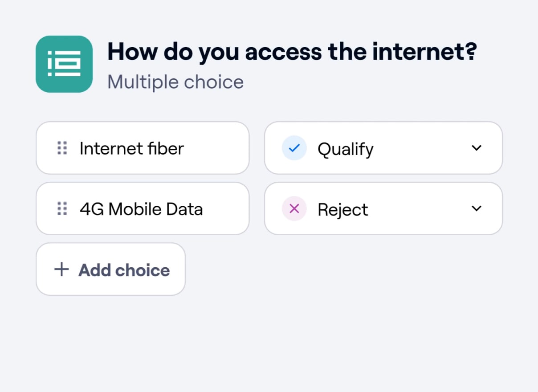Focus the text 'Internet fiber' in first choice
Viewport: 538px width, 392px height.
(x=131, y=148)
